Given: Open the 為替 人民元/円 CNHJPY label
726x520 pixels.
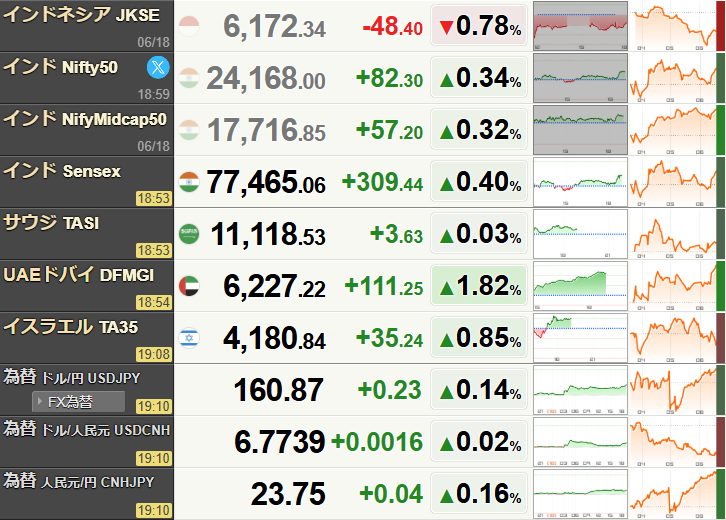Looking at the screenshot, I should tap(78, 481).
